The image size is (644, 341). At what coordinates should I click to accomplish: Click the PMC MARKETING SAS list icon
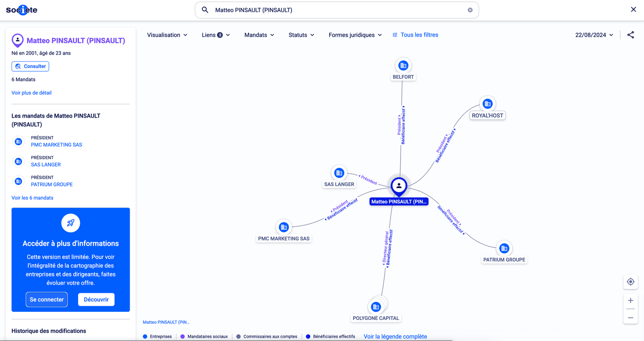[x=18, y=141]
